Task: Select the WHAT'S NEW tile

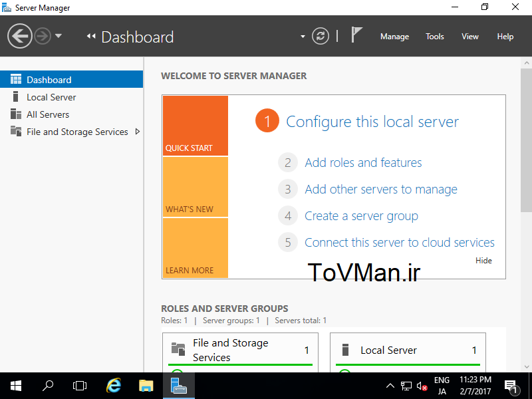Action: point(195,187)
